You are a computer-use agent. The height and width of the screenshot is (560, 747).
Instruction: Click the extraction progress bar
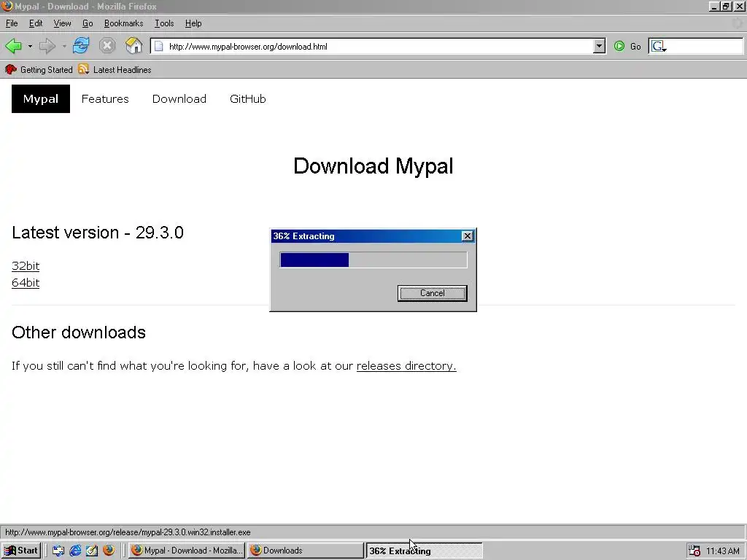coord(373,260)
